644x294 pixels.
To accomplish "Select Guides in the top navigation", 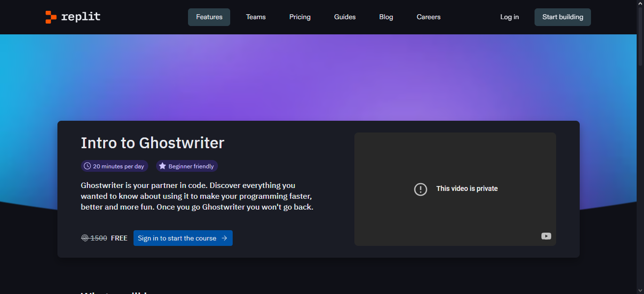I will tap(345, 17).
